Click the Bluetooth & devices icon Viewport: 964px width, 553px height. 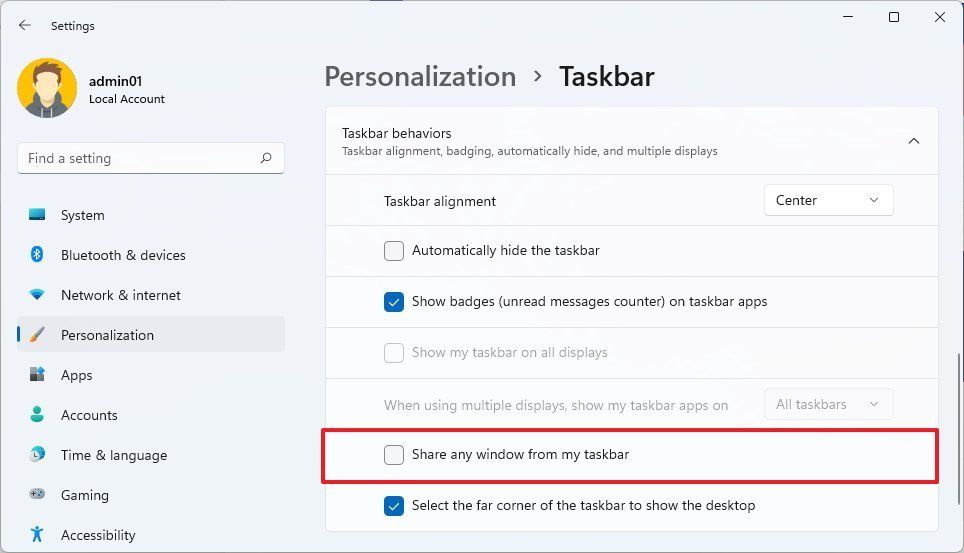[37, 255]
